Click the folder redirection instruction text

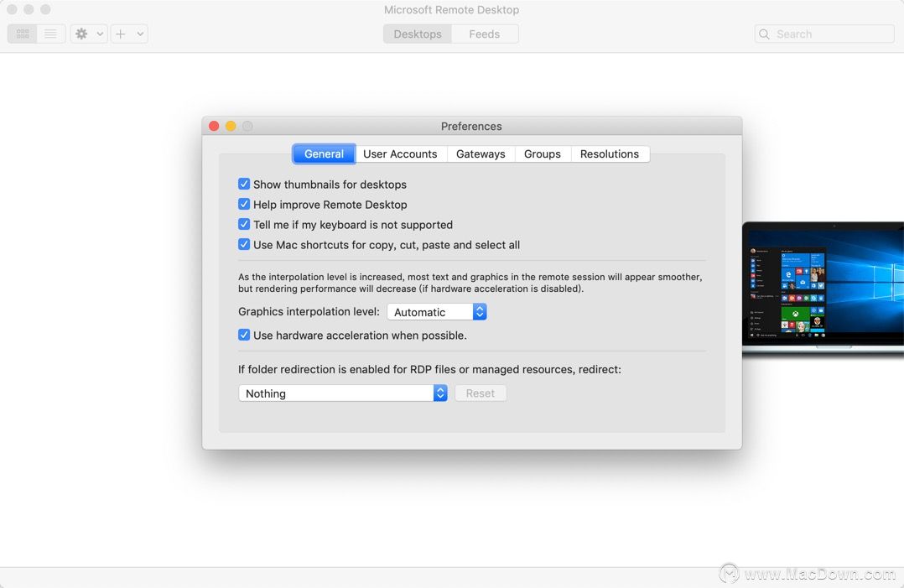point(429,370)
